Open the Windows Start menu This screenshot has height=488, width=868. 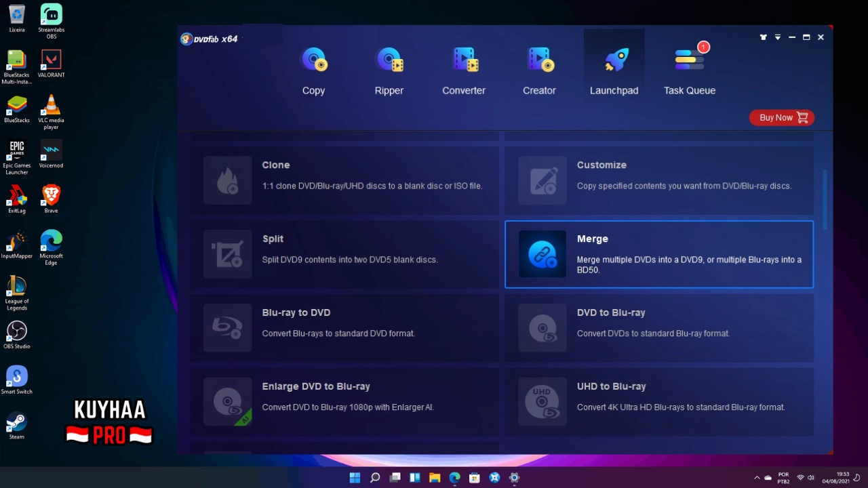point(355,478)
